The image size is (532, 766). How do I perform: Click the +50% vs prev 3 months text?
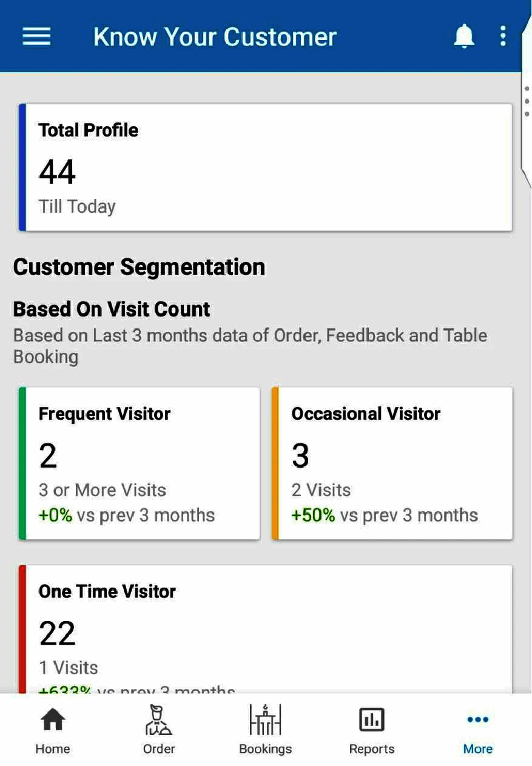pos(385,516)
